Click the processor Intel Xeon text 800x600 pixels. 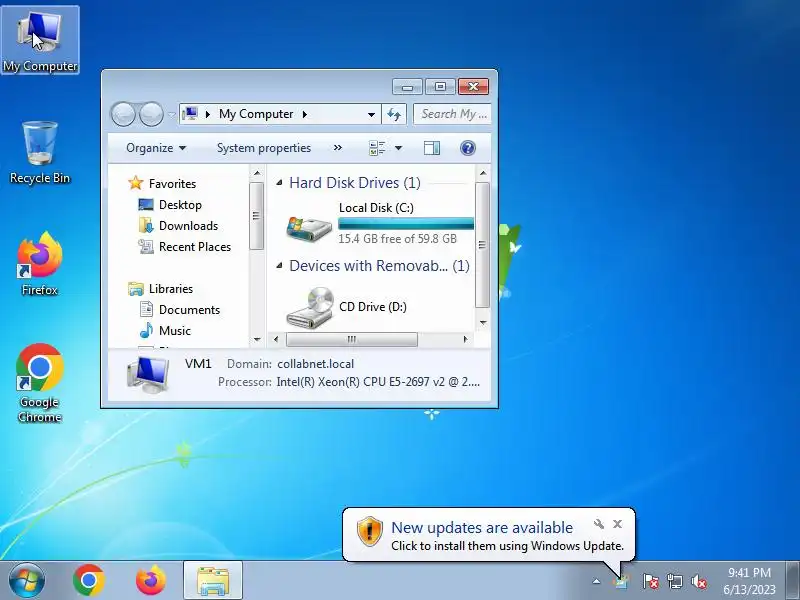(x=378, y=382)
